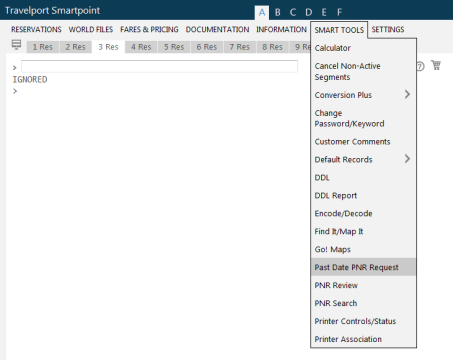Open the Settings menu
Viewport: 453px width, 360px height.
coord(388,29)
